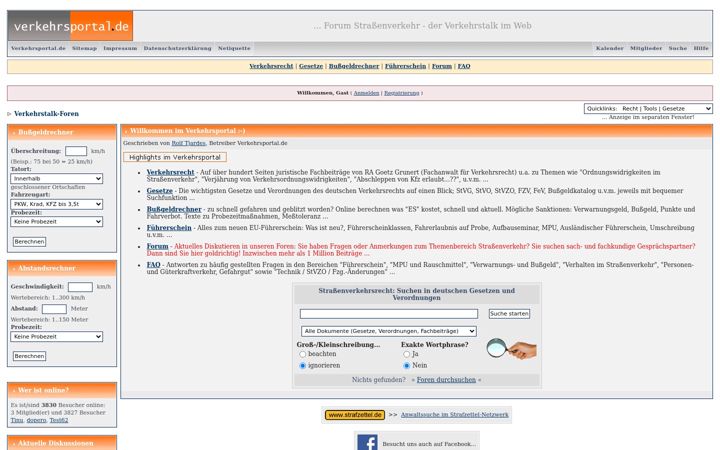Open the Fahrzeugart dropdown
Viewport: 720px width, 450px height.
56,204
